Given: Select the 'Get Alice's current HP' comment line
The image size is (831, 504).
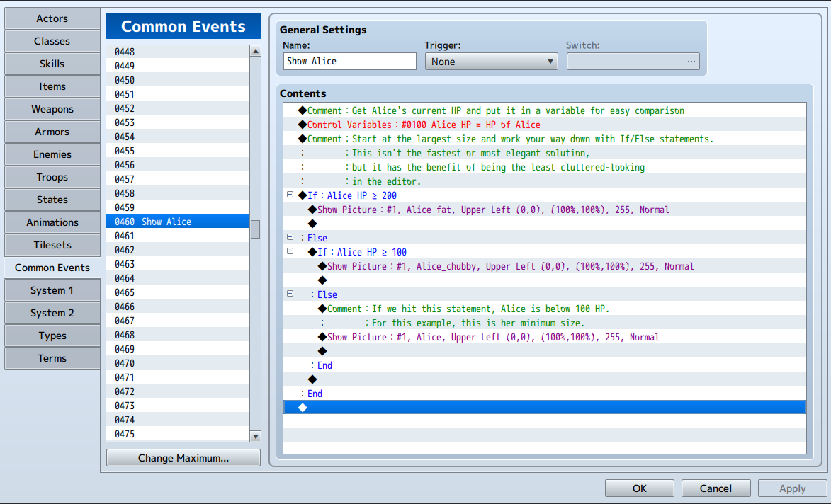Looking at the screenshot, I should [545, 110].
